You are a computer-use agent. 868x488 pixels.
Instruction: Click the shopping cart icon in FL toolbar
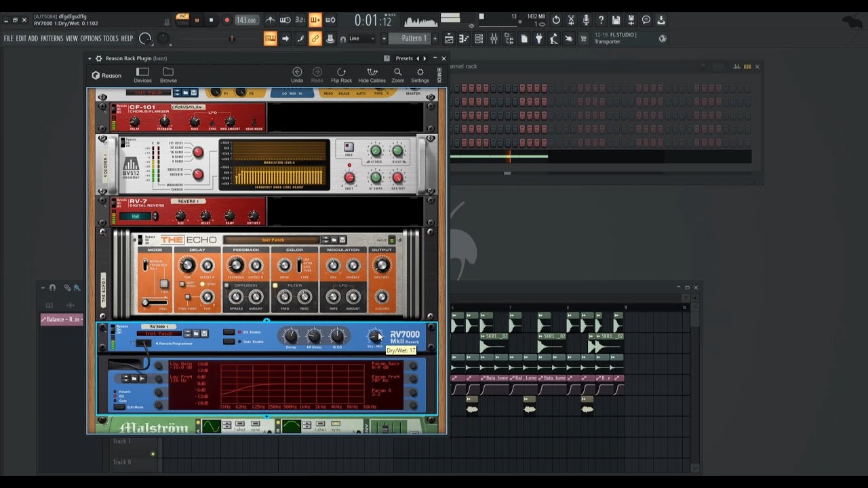click(584, 39)
